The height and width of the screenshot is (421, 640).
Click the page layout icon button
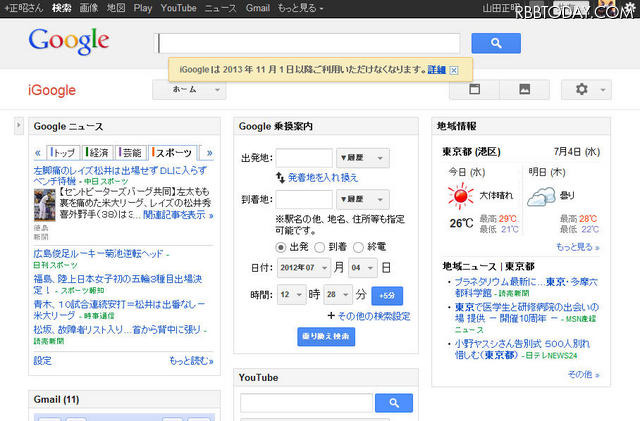tap(474, 89)
